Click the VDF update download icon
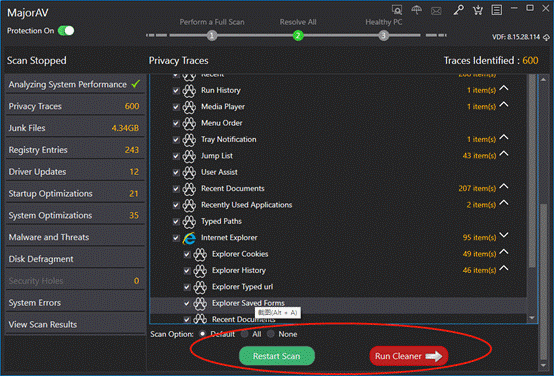 coord(546,37)
